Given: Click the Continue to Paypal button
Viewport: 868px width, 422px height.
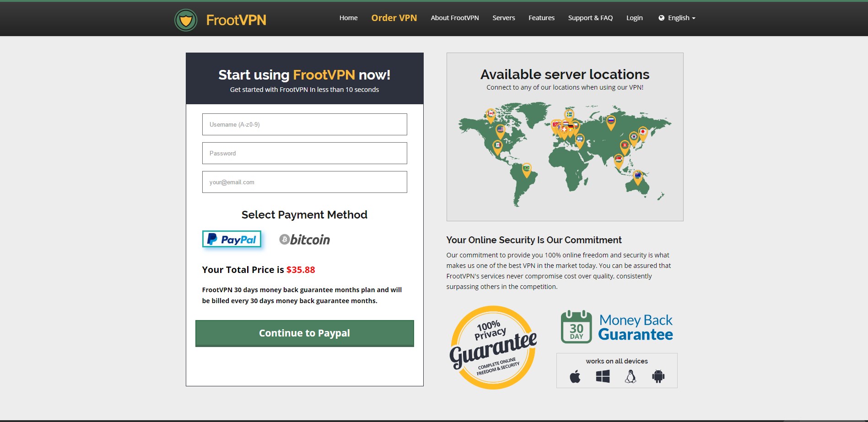Looking at the screenshot, I should pyautogui.click(x=305, y=333).
